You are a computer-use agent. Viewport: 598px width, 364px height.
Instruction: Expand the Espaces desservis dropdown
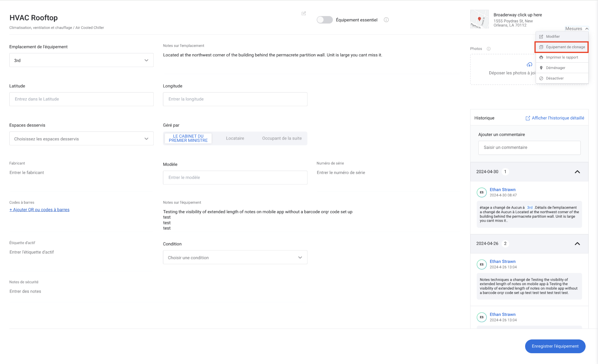click(x=81, y=139)
